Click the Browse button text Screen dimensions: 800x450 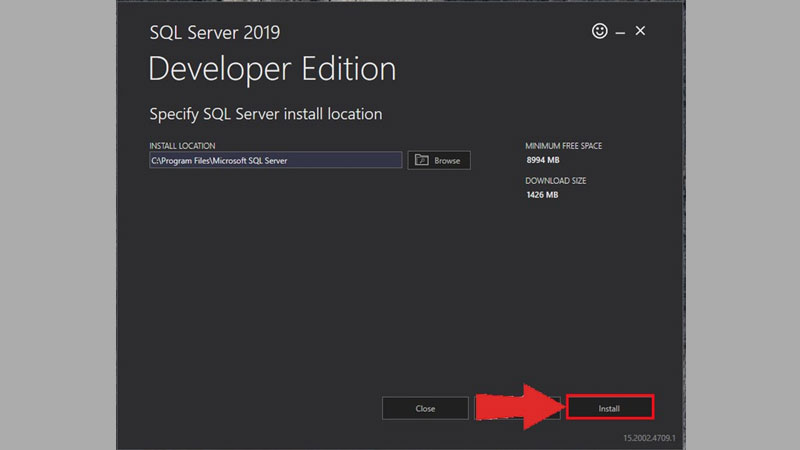pos(447,160)
